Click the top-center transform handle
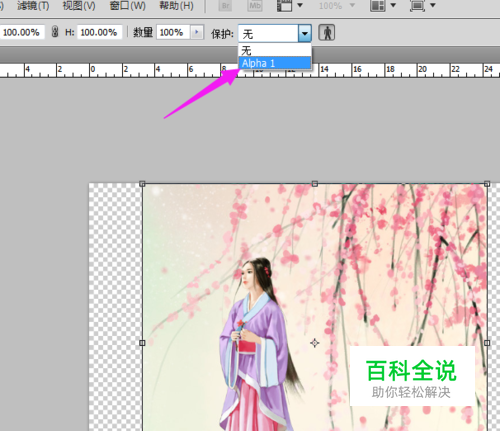The image size is (500, 431). pos(315,184)
